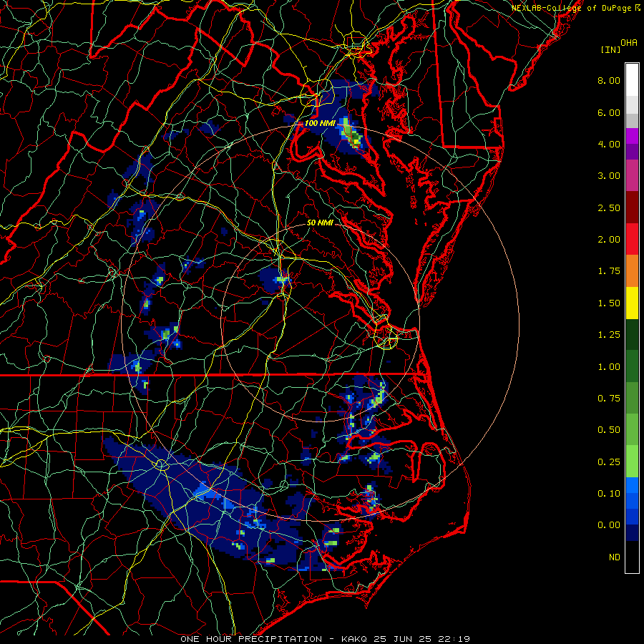This screenshot has width=644, height=644.
Task: Click the ONE HOUR PRECIPITATION title text
Action: [251, 639]
